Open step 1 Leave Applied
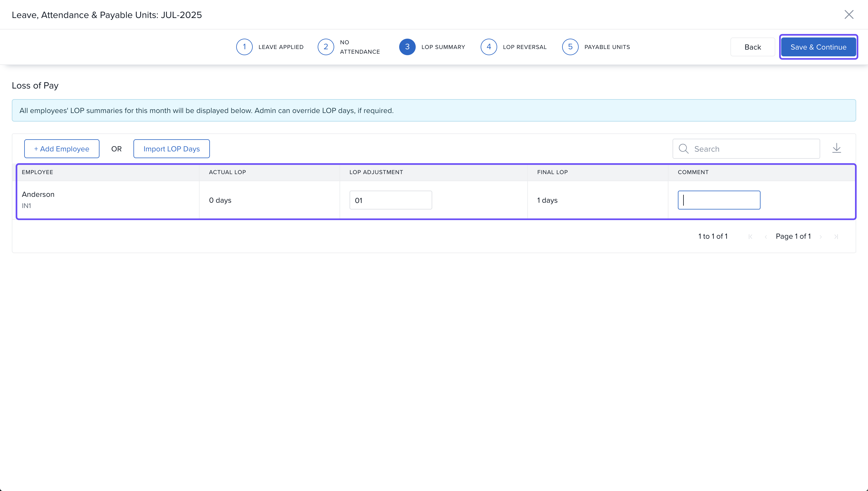This screenshot has width=868, height=491. [x=244, y=47]
